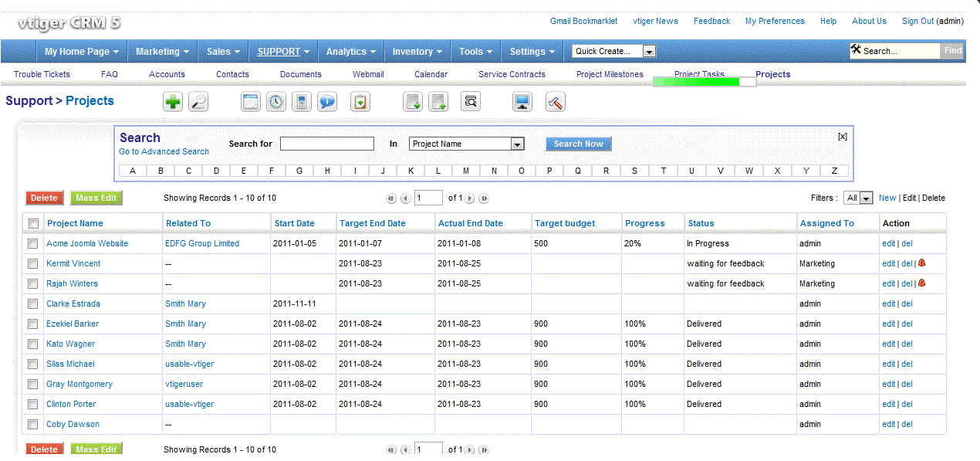
Task: Open the chat speech bubble icon
Action: (327, 102)
